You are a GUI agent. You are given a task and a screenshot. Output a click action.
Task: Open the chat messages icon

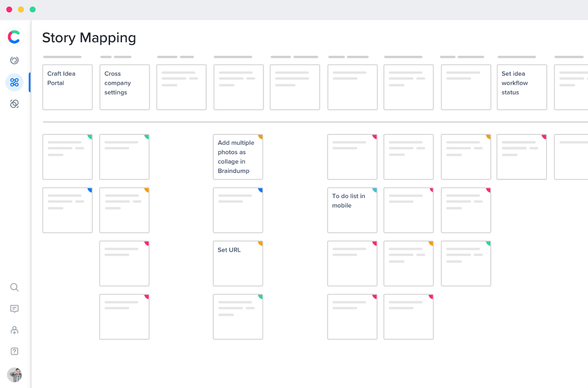14,309
